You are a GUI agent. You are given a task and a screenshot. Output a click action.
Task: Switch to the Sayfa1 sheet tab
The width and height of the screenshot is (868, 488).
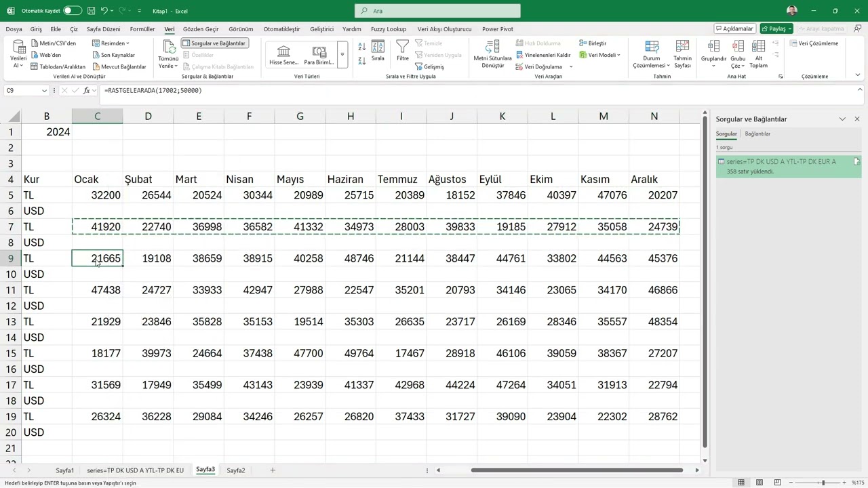point(64,470)
